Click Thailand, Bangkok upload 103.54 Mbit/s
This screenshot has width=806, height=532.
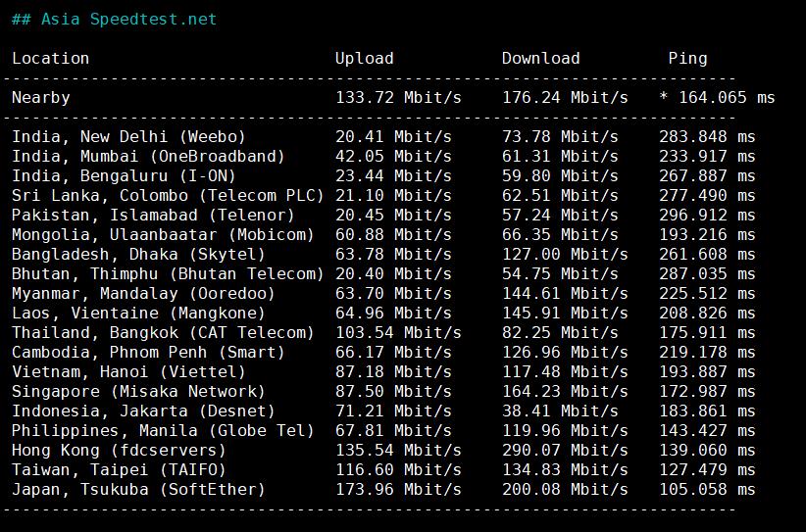(398, 332)
